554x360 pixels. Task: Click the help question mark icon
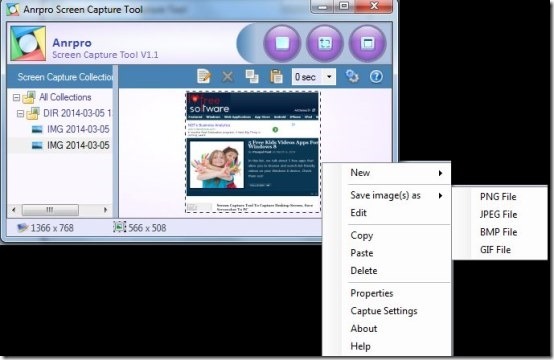(x=376, y=76)
